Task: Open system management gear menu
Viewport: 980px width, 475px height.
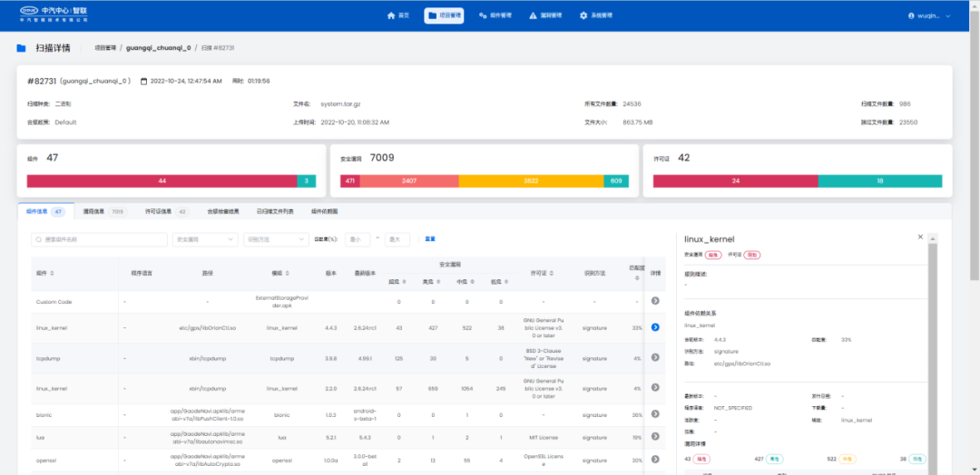Action: [595, 15]
